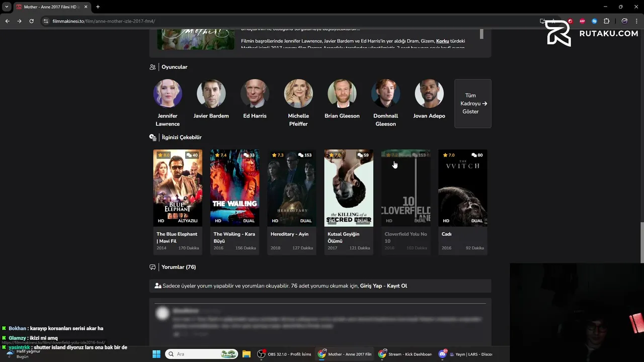Screen dimensions: 644x362
Task: Open tab search dropdown arrow
Action: 7,7
